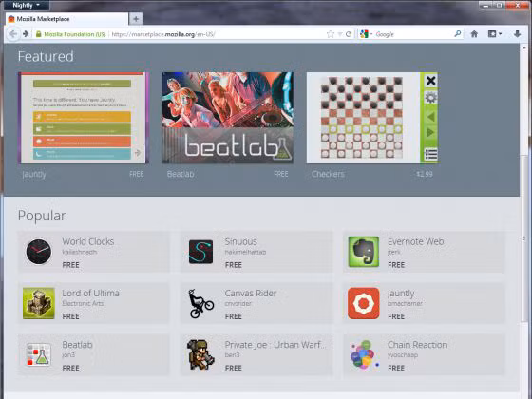The width and height of the screenshot is (532, 399).
Task: Open a new tab with plus button
Action: click(x=136, y=19)
